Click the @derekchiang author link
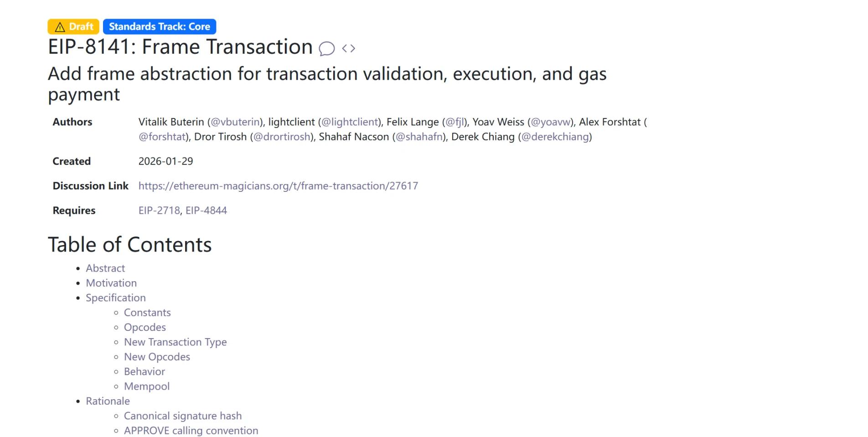This screenshot has height=437, width=868. click(555, 137)
